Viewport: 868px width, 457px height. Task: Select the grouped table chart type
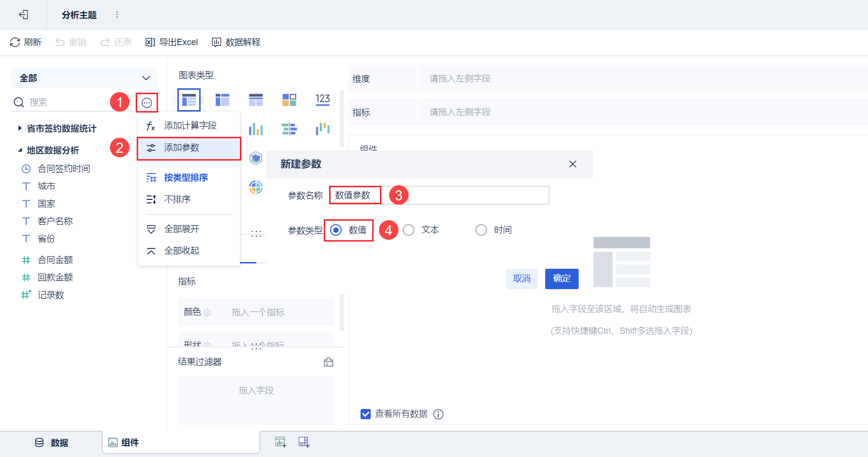[x=189, y=100]
